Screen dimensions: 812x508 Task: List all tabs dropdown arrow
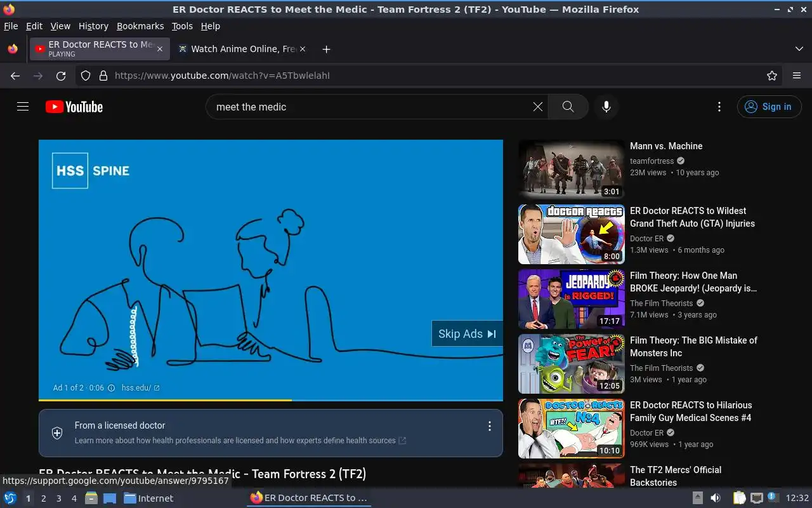click(799, 49)
